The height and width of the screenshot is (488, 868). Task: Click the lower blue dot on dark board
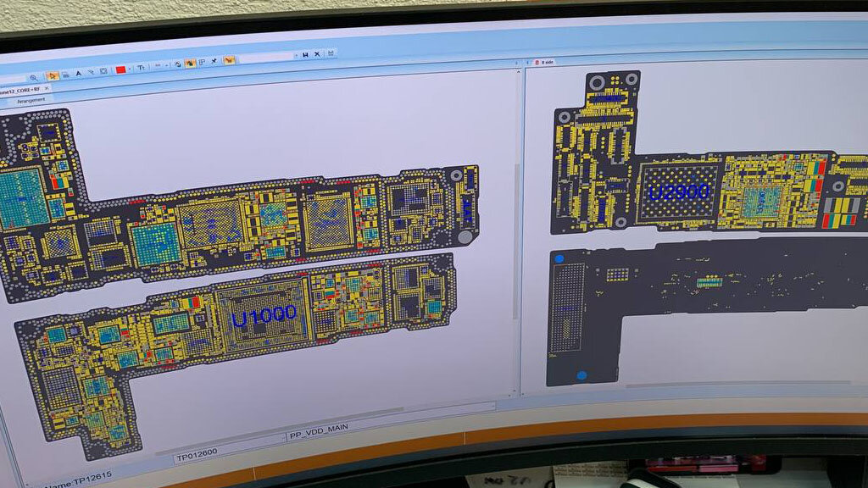point(581,375)
